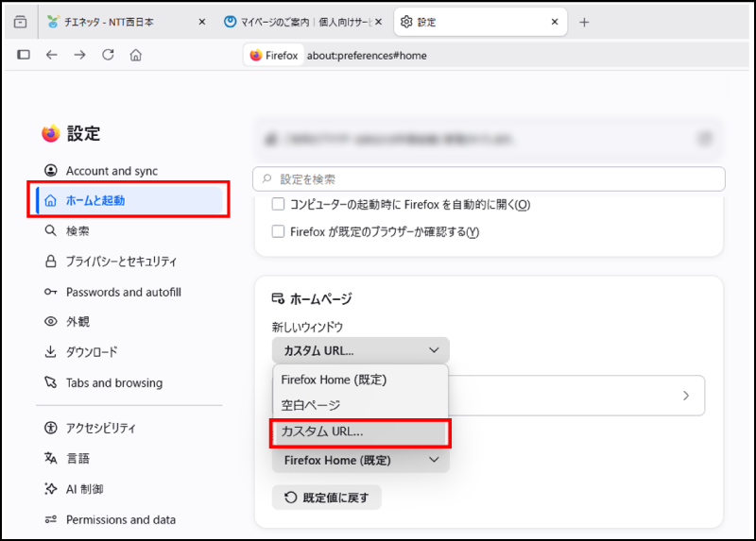Switch to the マイページのご案内 tab
This screenshot has width=756, height=541.
[303, 22]
